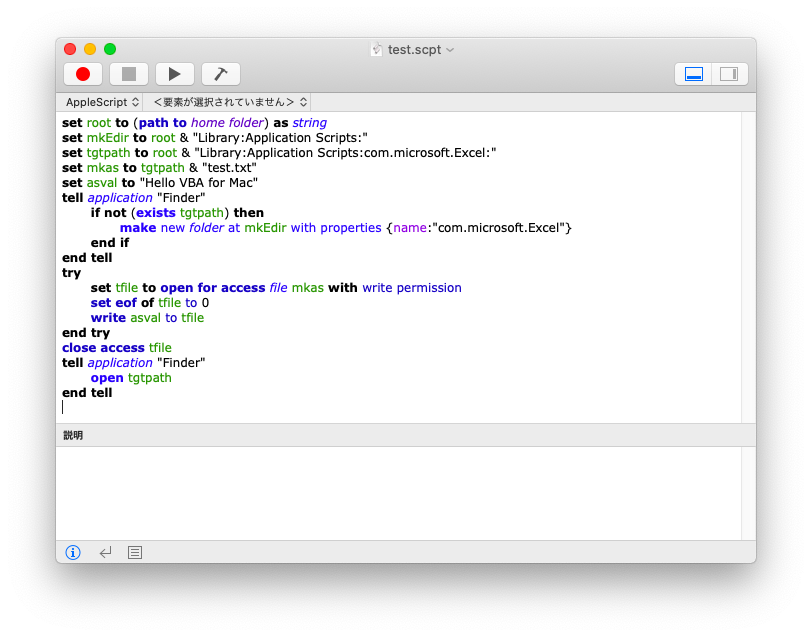Run the script with the play button
The image size is (812, 637).
[175, 74]
